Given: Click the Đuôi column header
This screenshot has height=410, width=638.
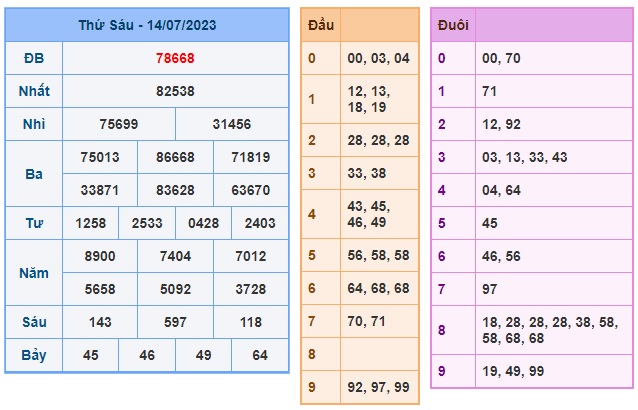Looking at the screenshot, I should (x=453, y=25).
